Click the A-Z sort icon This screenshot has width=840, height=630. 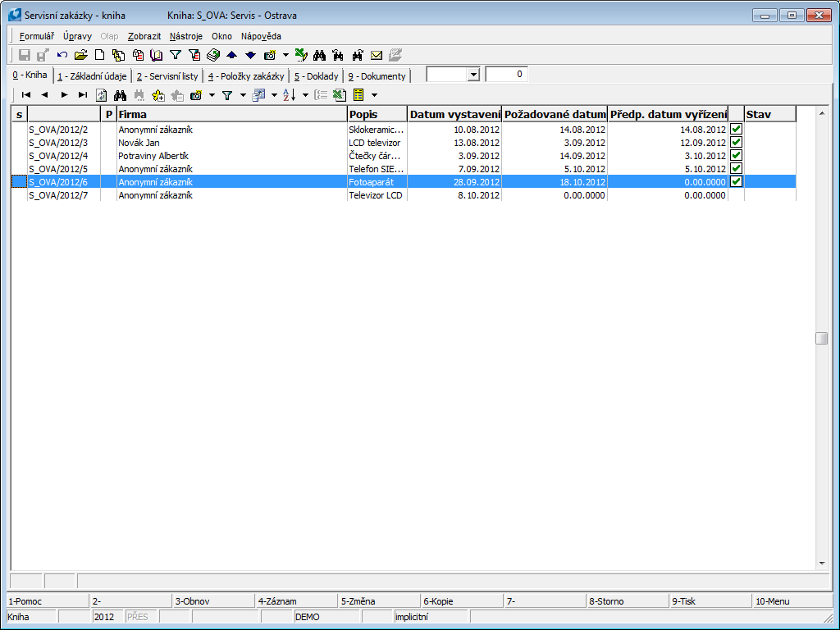click(289, 95)
